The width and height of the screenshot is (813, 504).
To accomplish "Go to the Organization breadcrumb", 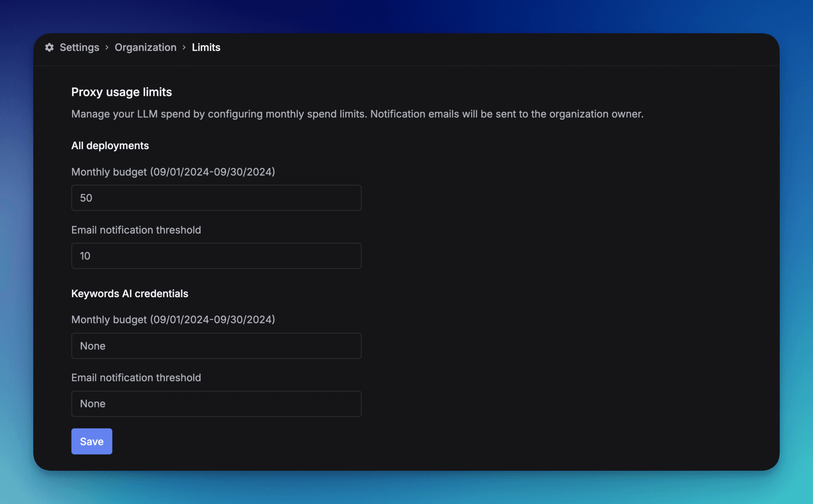I will click(145, 47).
